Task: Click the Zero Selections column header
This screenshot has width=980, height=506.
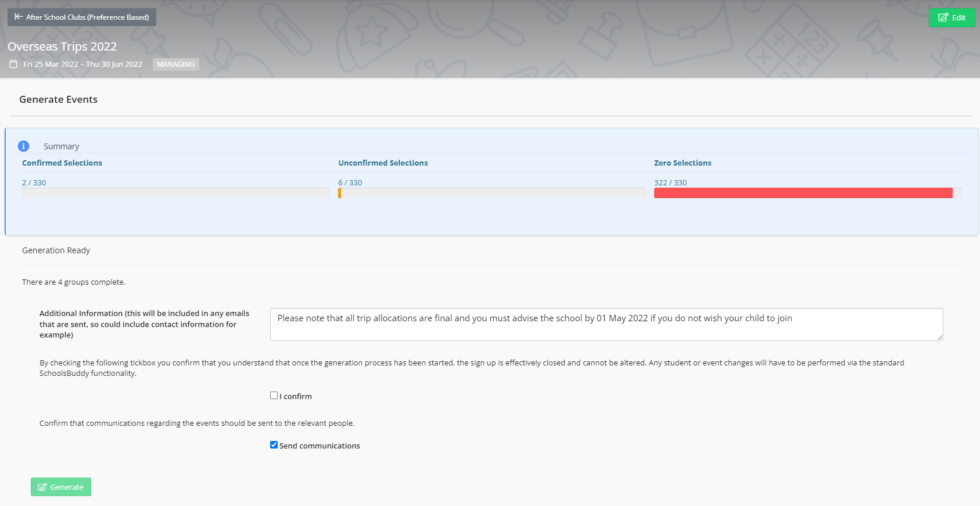Action: [x=683, y=163]
